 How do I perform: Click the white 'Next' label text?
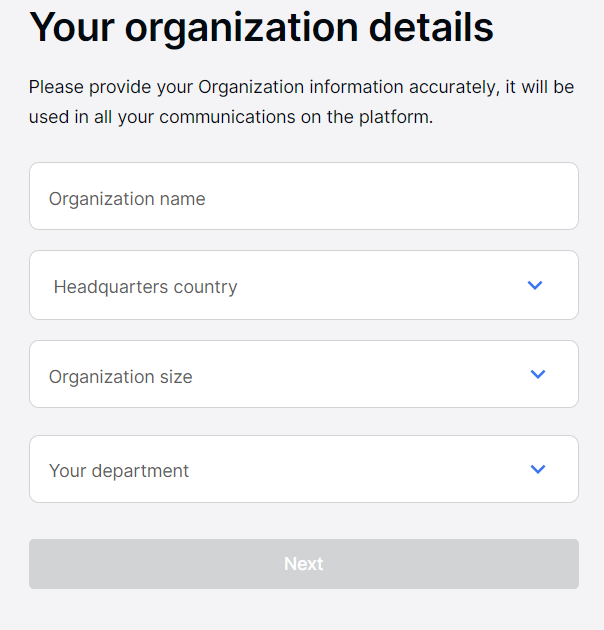coord(303,564)
